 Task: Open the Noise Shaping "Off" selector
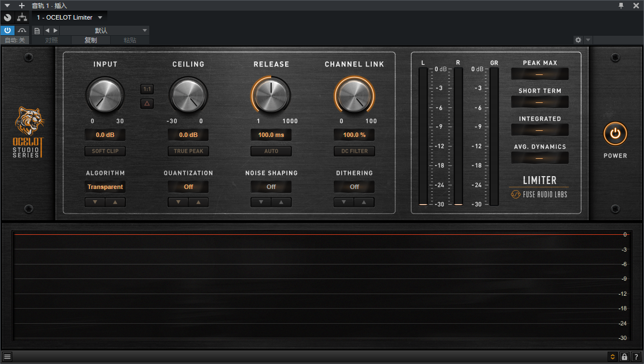point(271,187)
